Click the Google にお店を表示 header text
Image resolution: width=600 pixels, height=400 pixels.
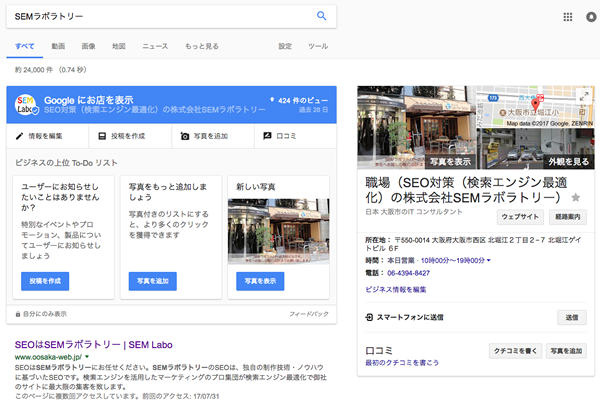pos(89,100)
